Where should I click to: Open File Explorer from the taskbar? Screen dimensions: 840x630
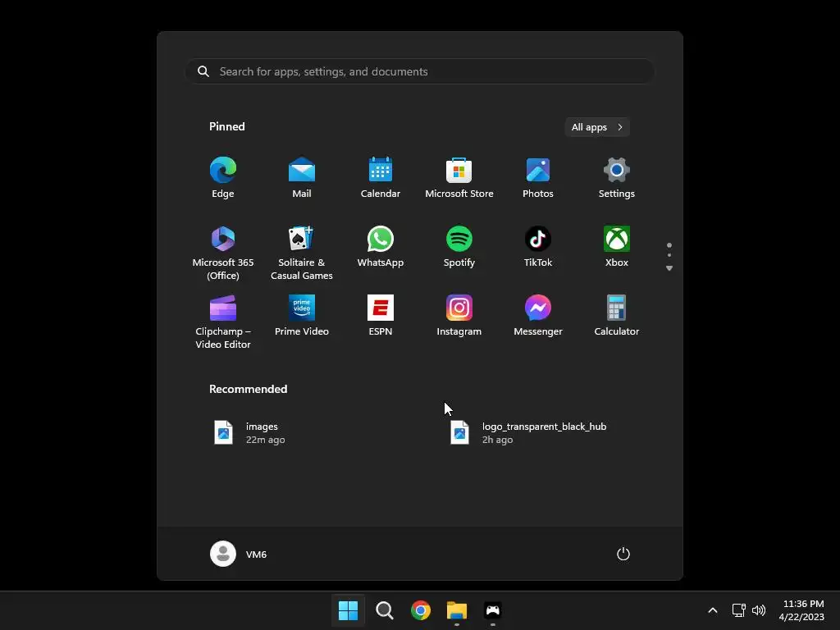point(457,610)
